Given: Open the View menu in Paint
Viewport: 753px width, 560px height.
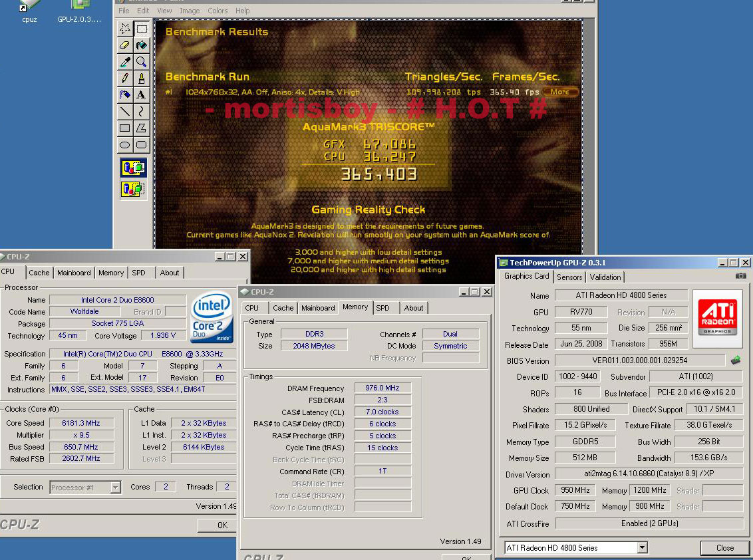Looking at the screenshot, I should tap(164, 11).
